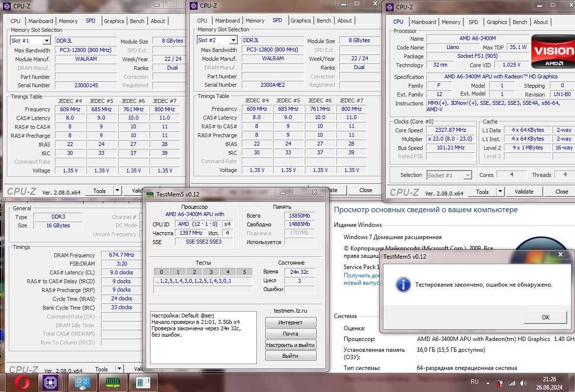Click the CPU-Z title icon in Slot #2 window
This screenshot has height=392, width=575.
pos(193,5)
